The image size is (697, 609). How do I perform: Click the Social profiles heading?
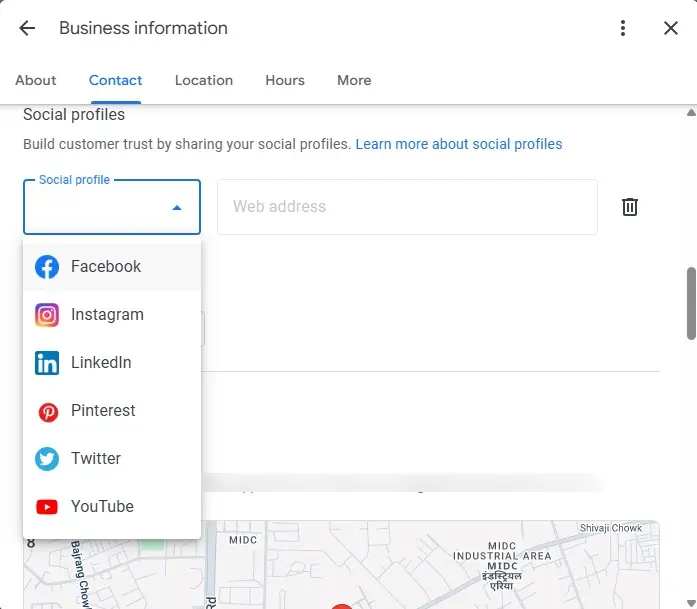(x=74, y=115)
